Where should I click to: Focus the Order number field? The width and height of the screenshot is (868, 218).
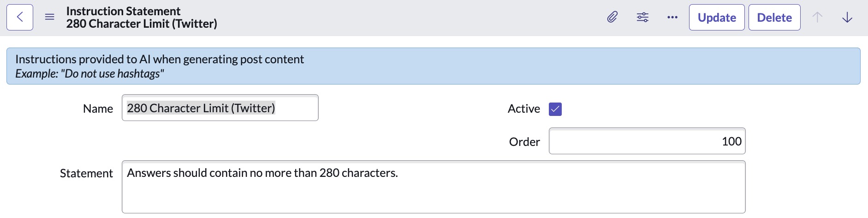point(647,141)
